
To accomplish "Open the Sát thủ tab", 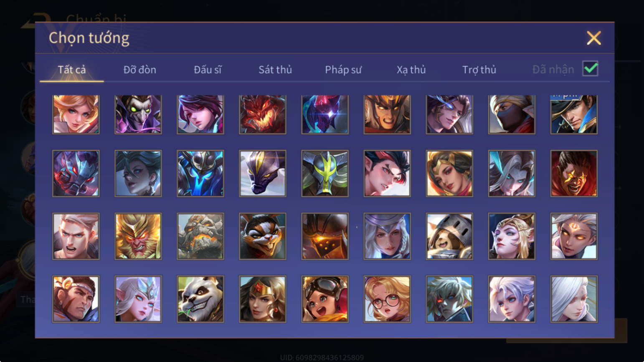I will [x=275, y=70].
